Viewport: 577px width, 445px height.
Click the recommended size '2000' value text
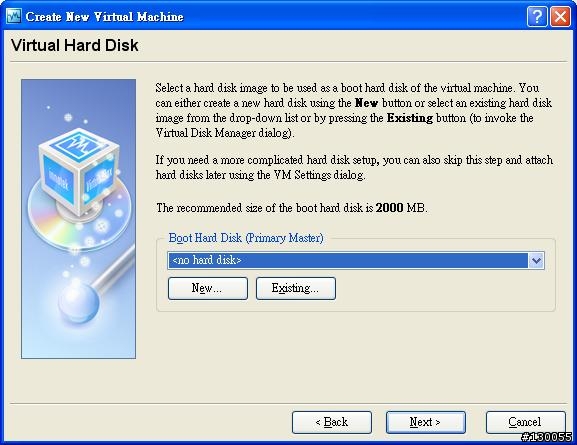coord(389,208)
